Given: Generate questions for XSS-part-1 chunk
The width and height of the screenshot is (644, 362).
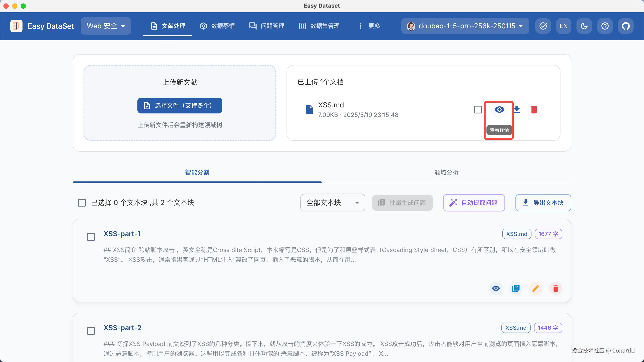Looking at the screenshot, I should (x=516, y=288).
